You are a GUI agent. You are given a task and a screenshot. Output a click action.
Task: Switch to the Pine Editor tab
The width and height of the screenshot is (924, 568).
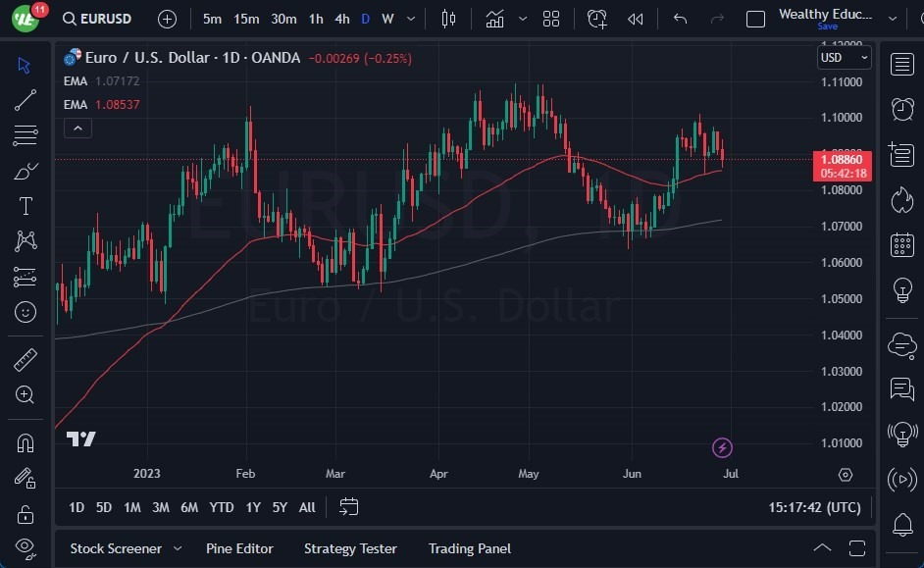pos(239,548)
